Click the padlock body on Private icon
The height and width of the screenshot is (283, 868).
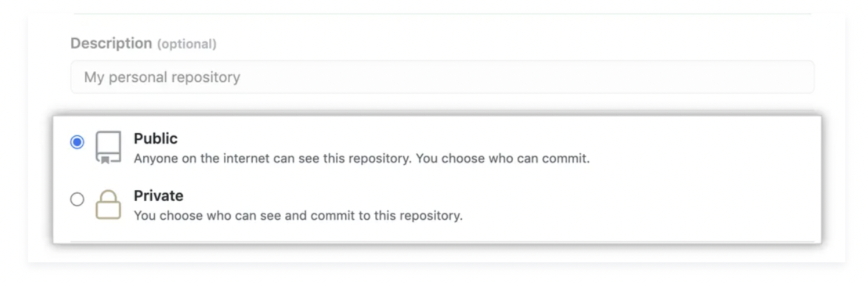[x=108, y=210]
